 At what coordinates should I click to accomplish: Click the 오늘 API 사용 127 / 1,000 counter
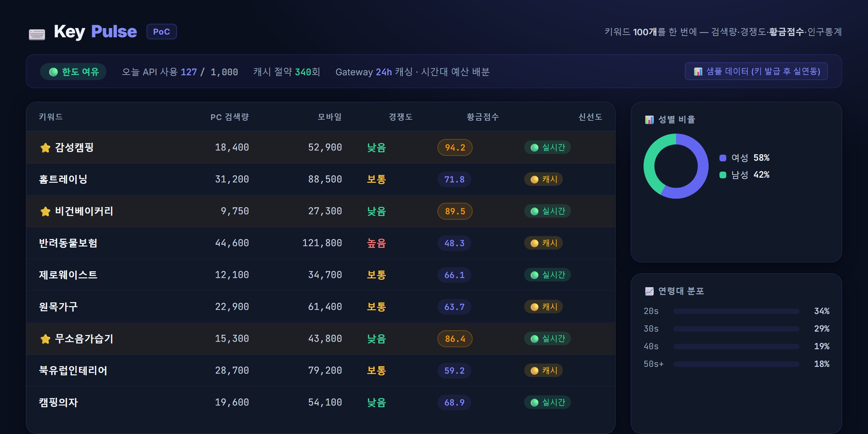point(180,72)
